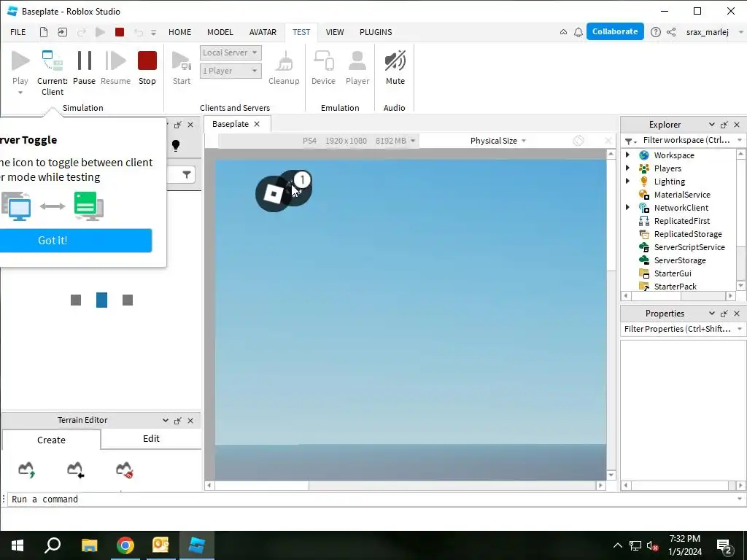This screenshot has height=560, width=747.
Task: Select ReplicatedFirst in Explorer
Action: click(x=682, y=221)
